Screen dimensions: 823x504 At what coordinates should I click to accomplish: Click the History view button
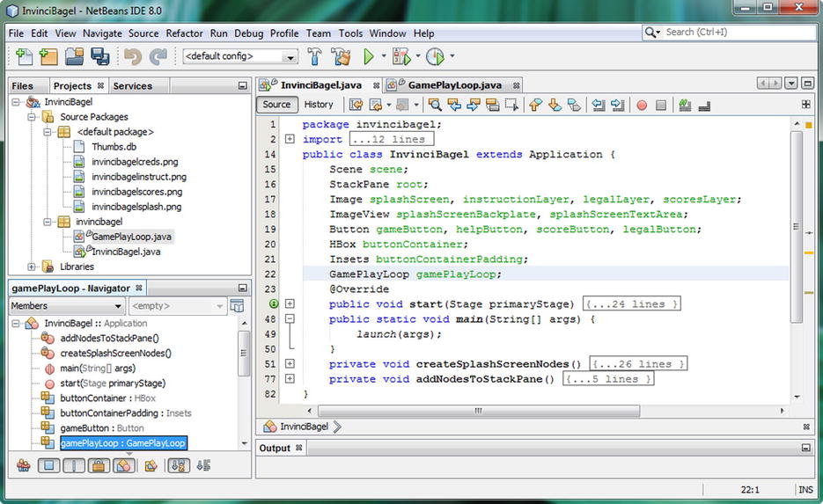(x=319, y=105)
